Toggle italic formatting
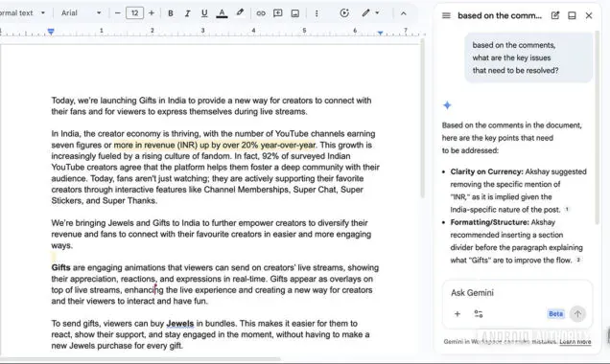610x364 pixels. (188, 13)
